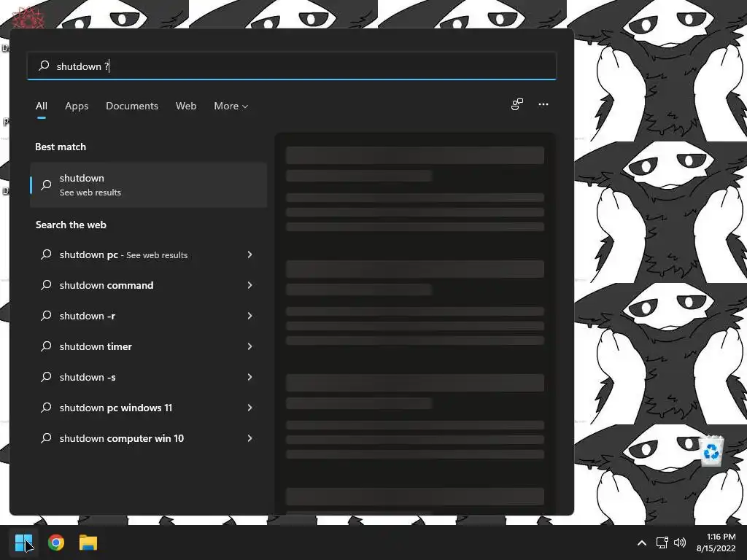
Task: Expand the arrow for shutdown command
Action: (249, 285)
